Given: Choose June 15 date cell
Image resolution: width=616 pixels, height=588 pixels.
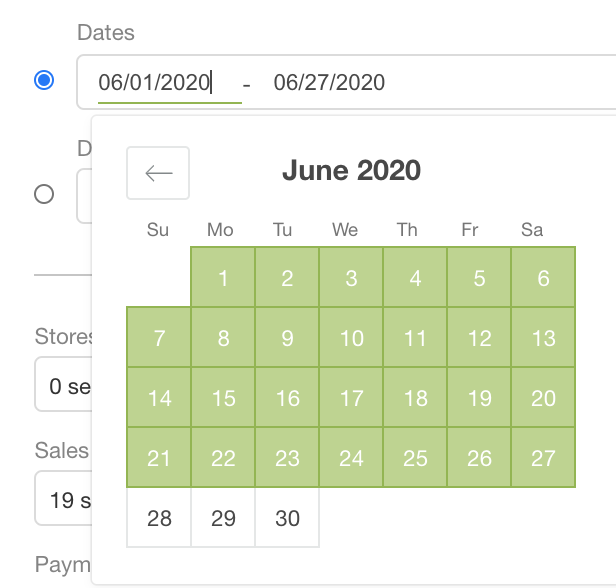Looking at the screenshot, I should point(223,397).
